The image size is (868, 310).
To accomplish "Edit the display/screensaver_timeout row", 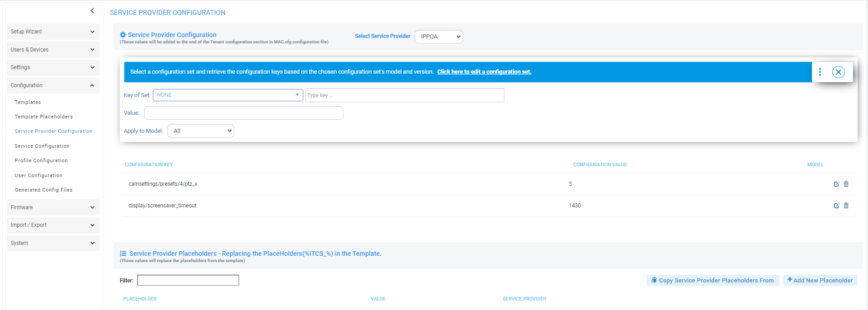I will click(836, 206).
